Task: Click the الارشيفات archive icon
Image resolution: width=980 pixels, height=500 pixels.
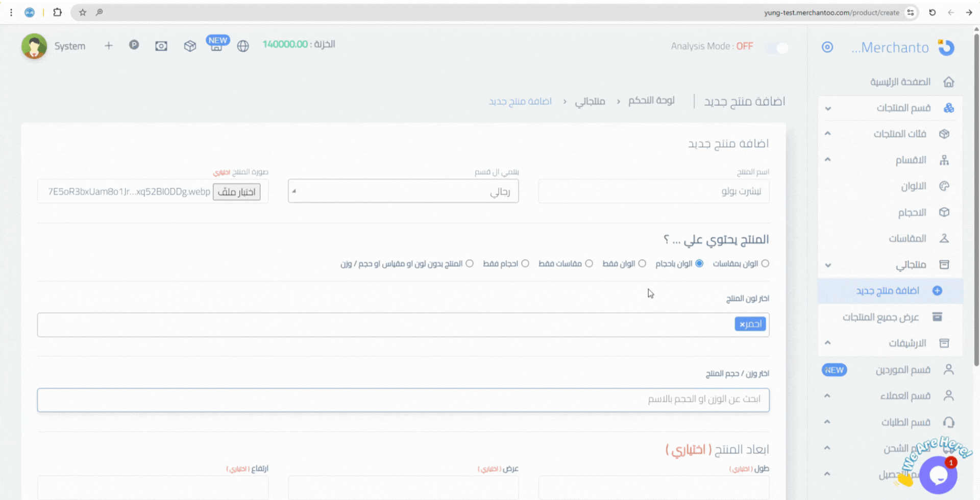Action: tap(944, 343)
